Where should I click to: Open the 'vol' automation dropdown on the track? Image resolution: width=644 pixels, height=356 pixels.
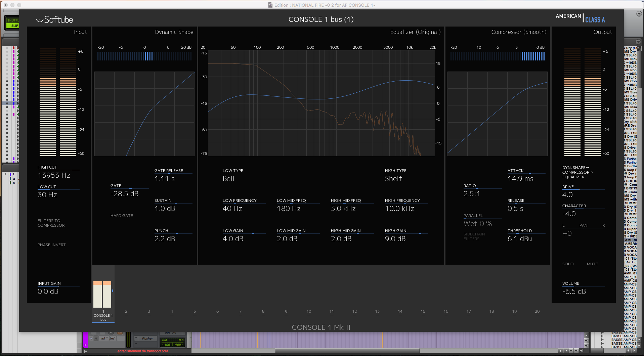pyautogui.click(x=104, y=338)
